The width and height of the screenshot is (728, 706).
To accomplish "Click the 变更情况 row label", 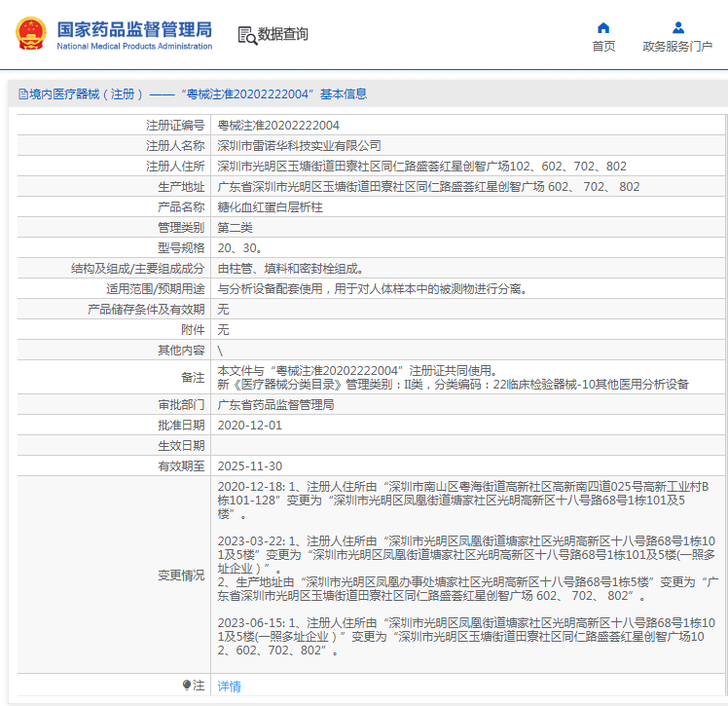I will click(x=181, y=576).
